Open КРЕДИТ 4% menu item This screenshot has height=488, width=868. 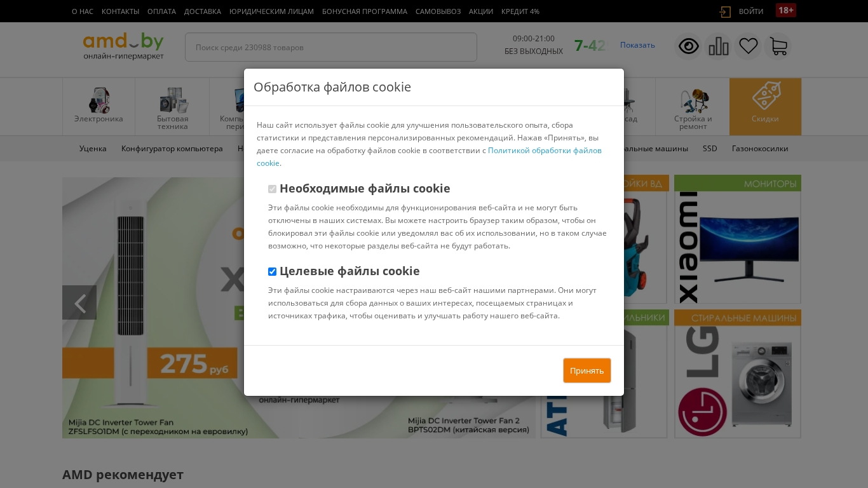click(x=520, y=11)
